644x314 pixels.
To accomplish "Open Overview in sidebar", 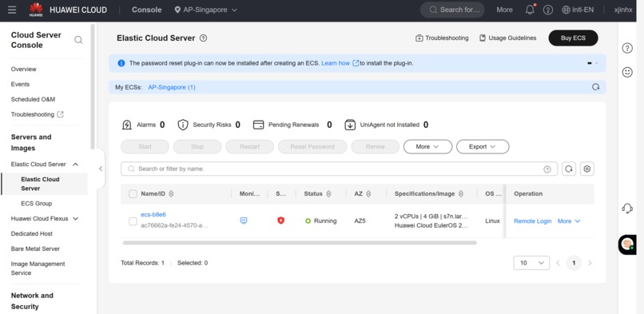I will tap(24, 69).
